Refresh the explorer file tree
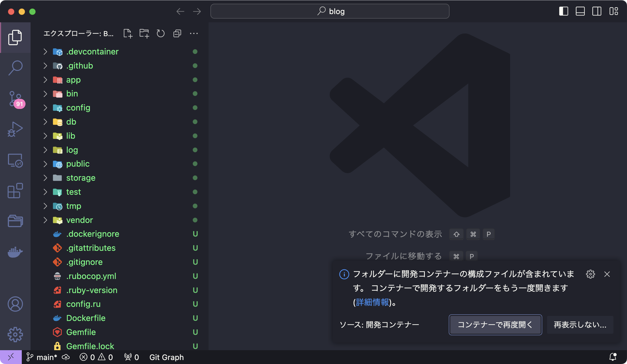The width and height of the screenshot is (627, 364). click(160, 33)
